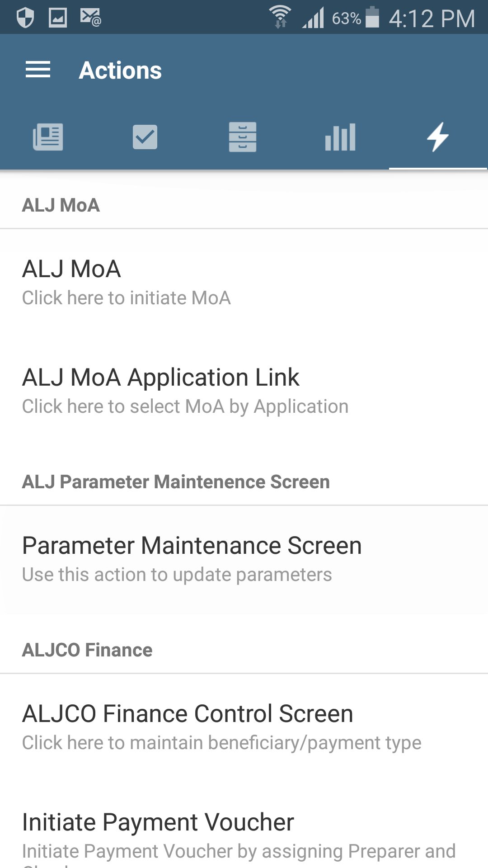Open the hamburger navigation menu

[x=38, y=70]
